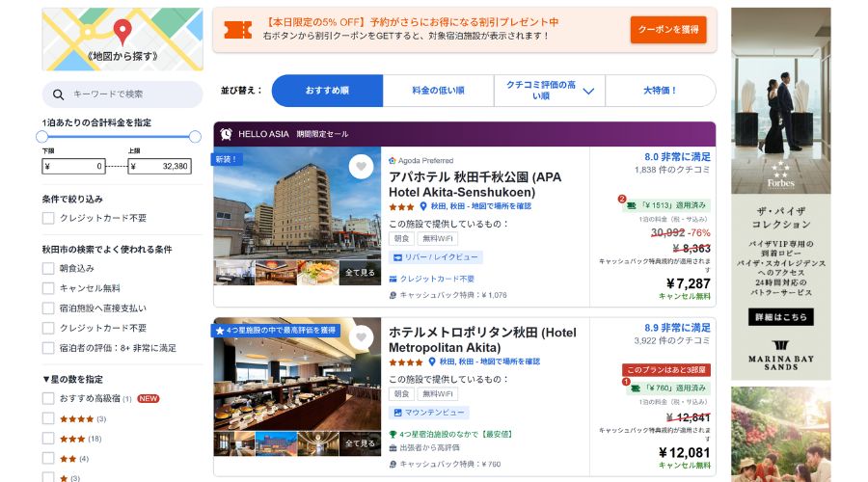Click the マウンテンビュー tag
868x482 pixels.
[429, 413]
